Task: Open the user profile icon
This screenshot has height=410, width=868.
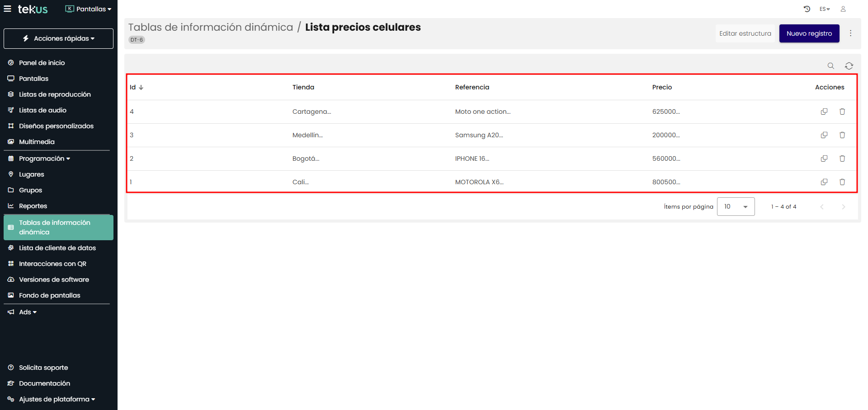Action: click(843, 9)
